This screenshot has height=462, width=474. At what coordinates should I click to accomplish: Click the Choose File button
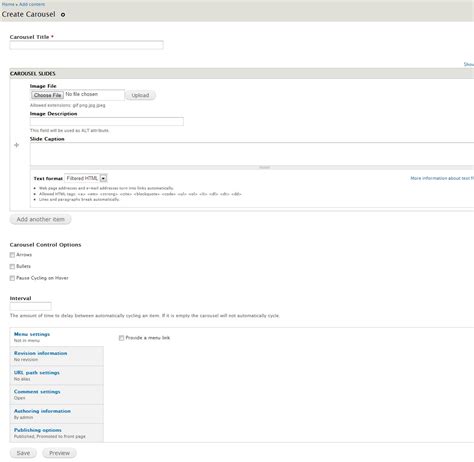point(47,95)
